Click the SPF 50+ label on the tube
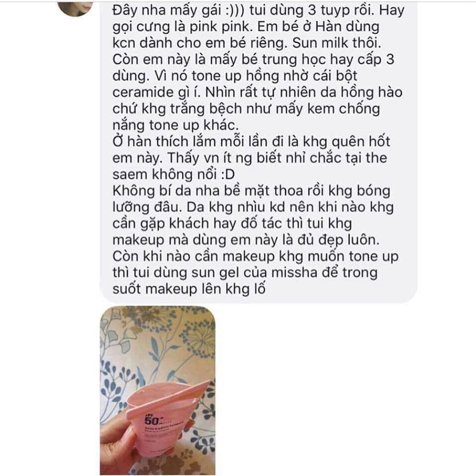This screenshot has width=476, height=476. coord(153,419)
